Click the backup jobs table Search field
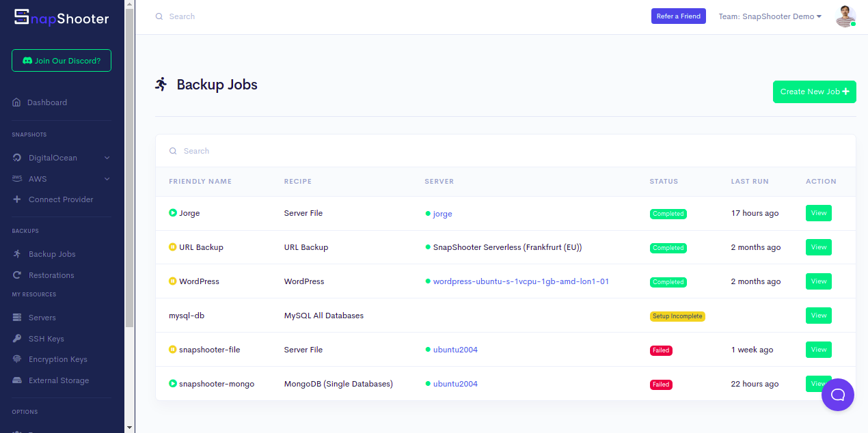 pos(506,151)
